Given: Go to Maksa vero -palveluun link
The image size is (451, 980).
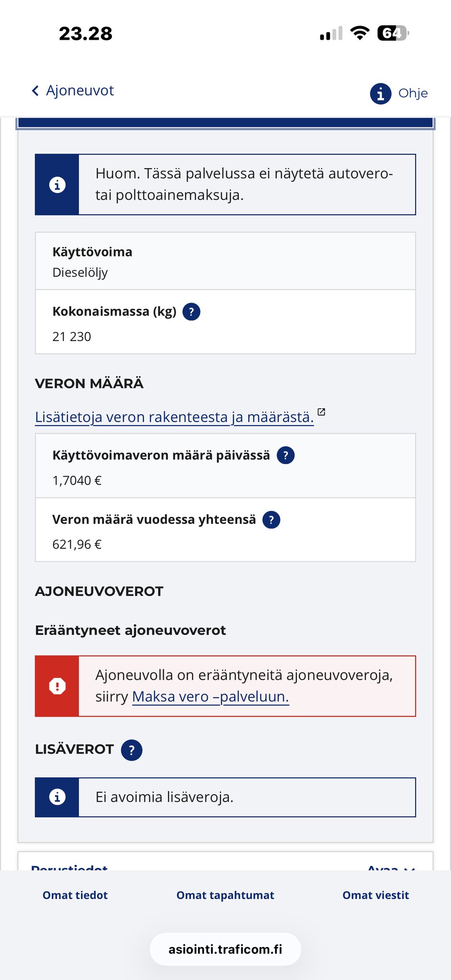Looking at the screenshot, I should 211,697.
